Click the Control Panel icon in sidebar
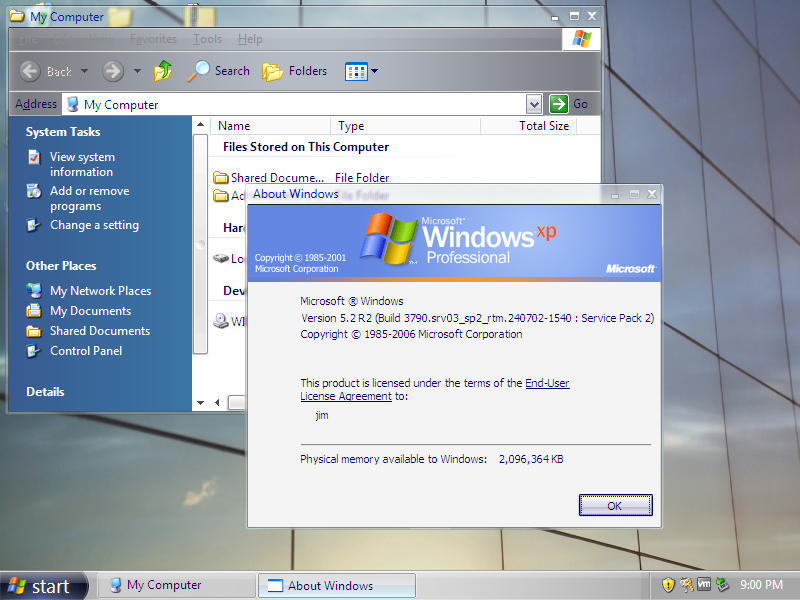 (x=34, y=351)
